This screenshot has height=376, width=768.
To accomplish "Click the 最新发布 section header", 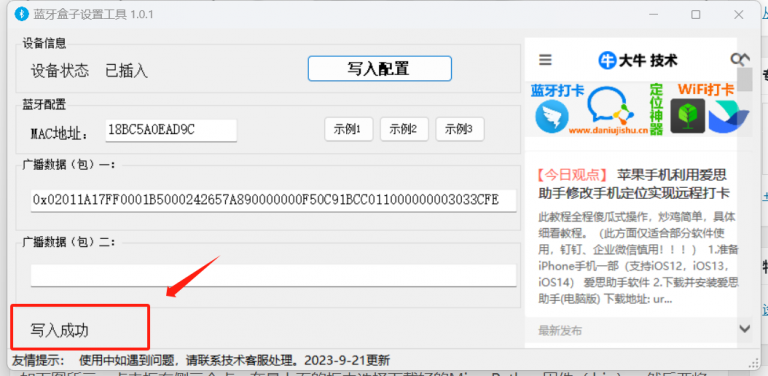I will (x=560, y=330).
